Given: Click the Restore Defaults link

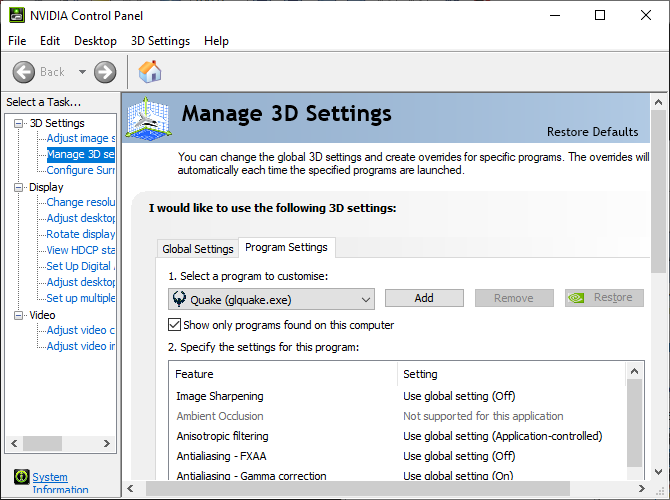Looking at the screenshot, I should pyautogui.click(x=592, y=132).
